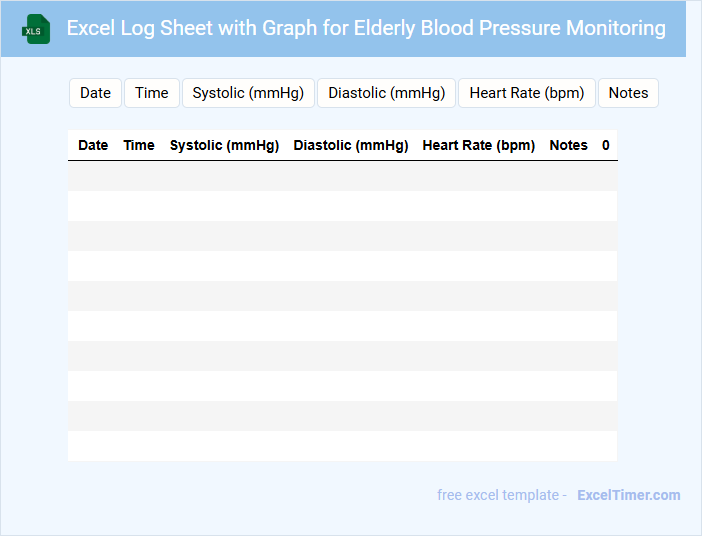
Task: Click the green XLS file icon
Action: point(37,29)
